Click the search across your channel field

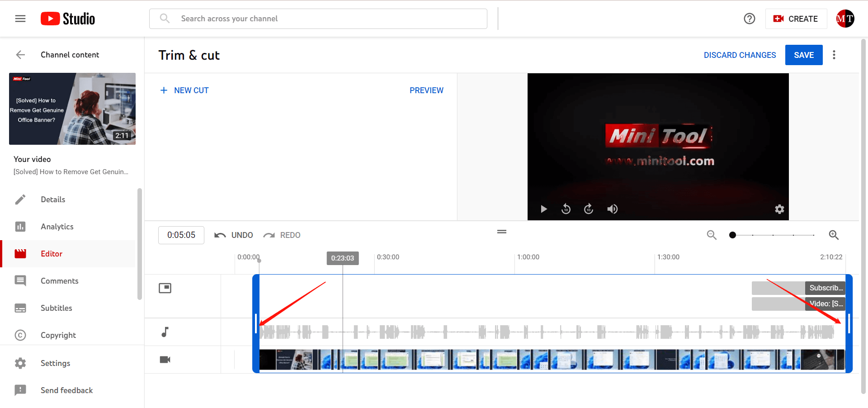pyautogui.click(x=318, y=19)
